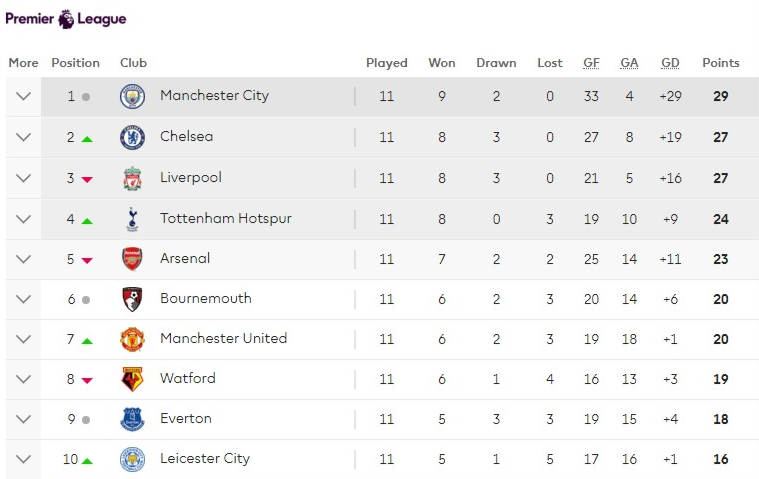This screenshot has height=479, width=759.
Task: Click the Everton club crest
Action: pos(132,419)
